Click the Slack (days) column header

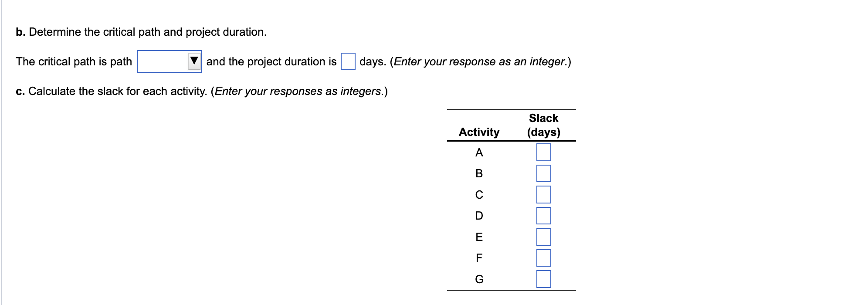tap(543, 125)
